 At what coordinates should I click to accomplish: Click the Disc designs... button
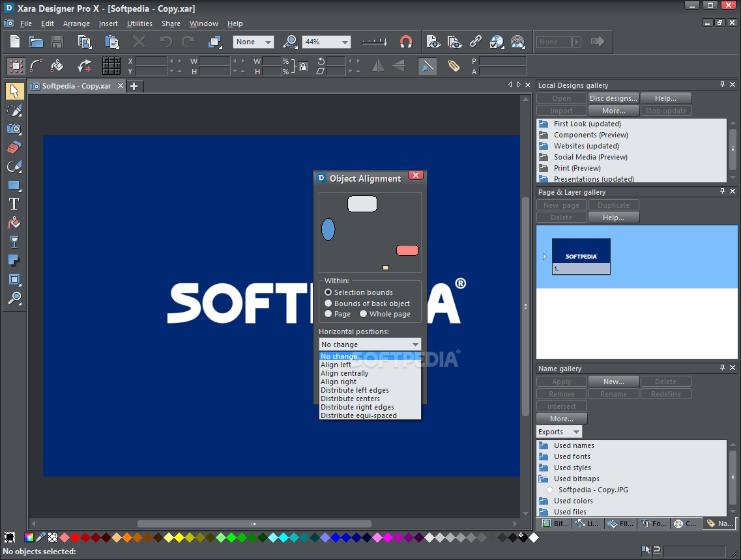[x=613, y=98]
